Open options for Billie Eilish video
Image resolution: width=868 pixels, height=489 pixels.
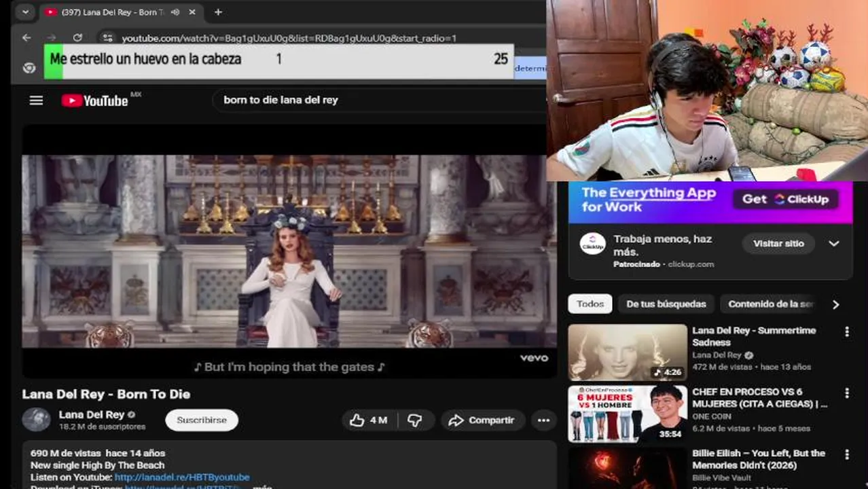click(x=846, y=454)
